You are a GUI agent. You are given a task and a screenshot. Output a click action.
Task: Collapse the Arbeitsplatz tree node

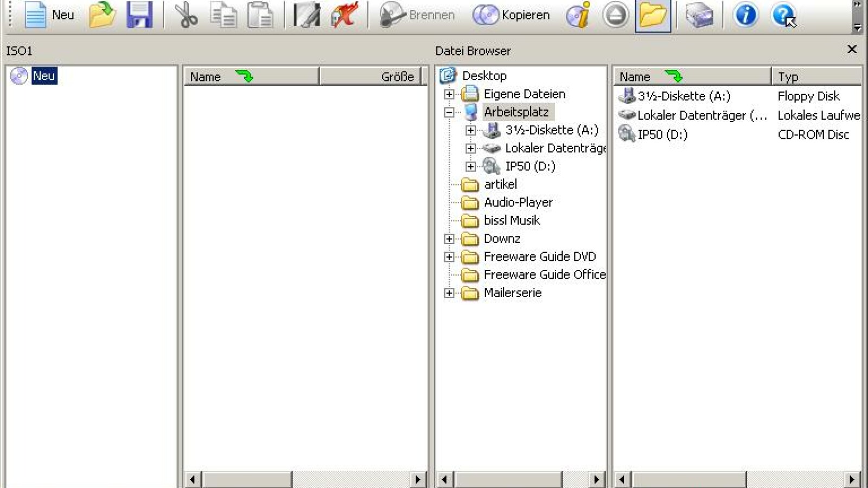[449, 112]
